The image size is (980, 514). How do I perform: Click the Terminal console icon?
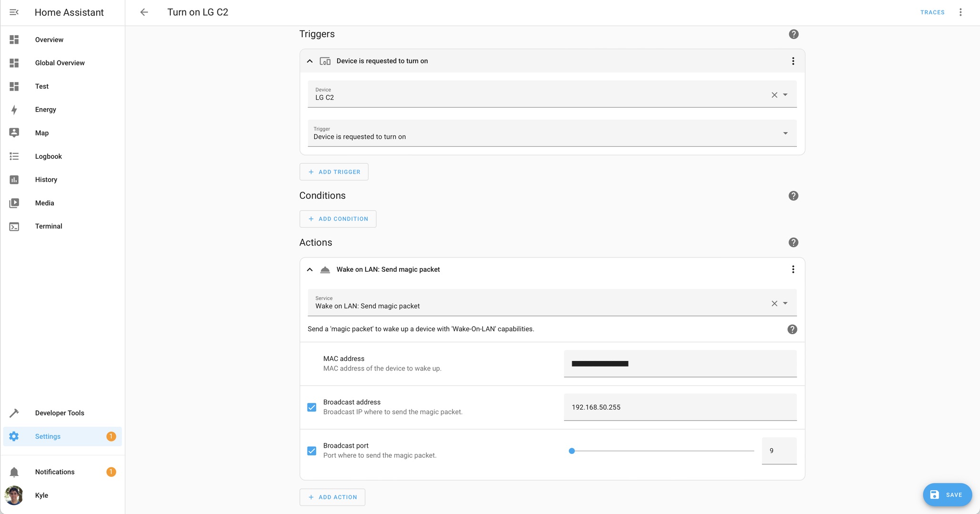[14, 226]
